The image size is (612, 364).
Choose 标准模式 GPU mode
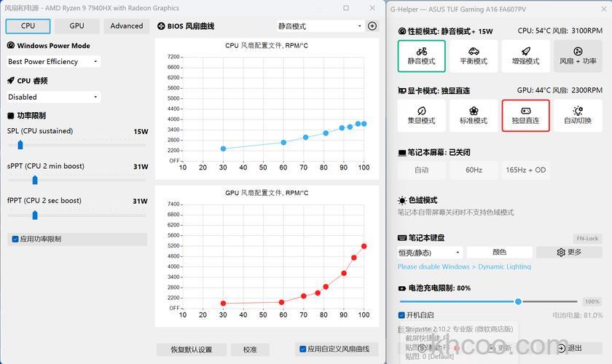(474, 115)
